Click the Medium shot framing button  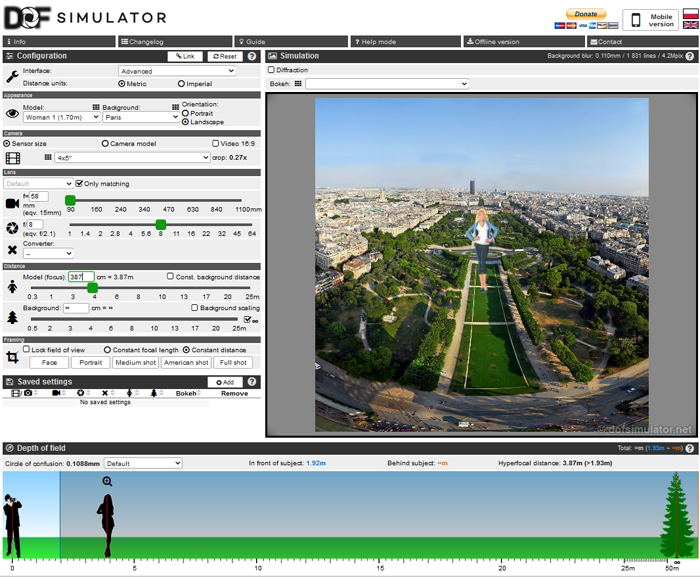(x=134, y=362)
